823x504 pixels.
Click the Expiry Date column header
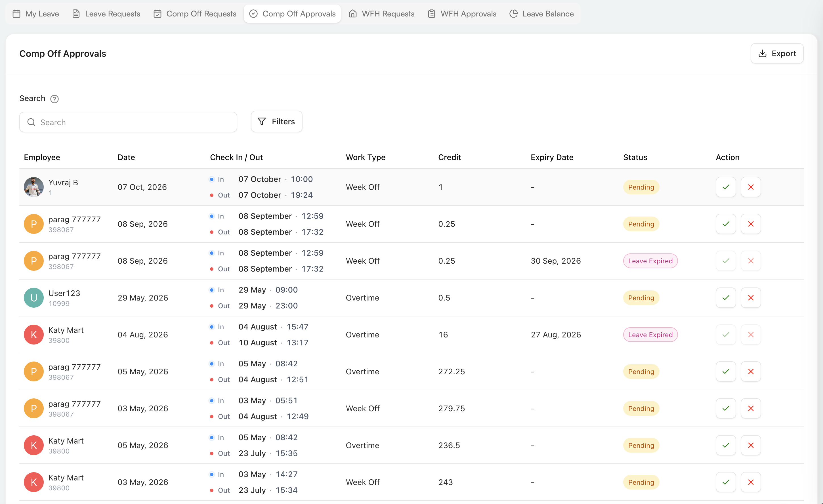click(x=552, y=157)
